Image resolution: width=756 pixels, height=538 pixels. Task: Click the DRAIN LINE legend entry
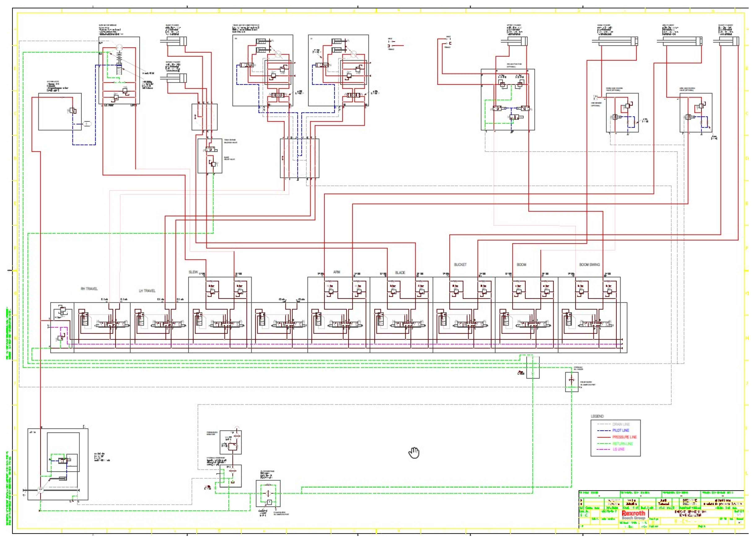621,424
